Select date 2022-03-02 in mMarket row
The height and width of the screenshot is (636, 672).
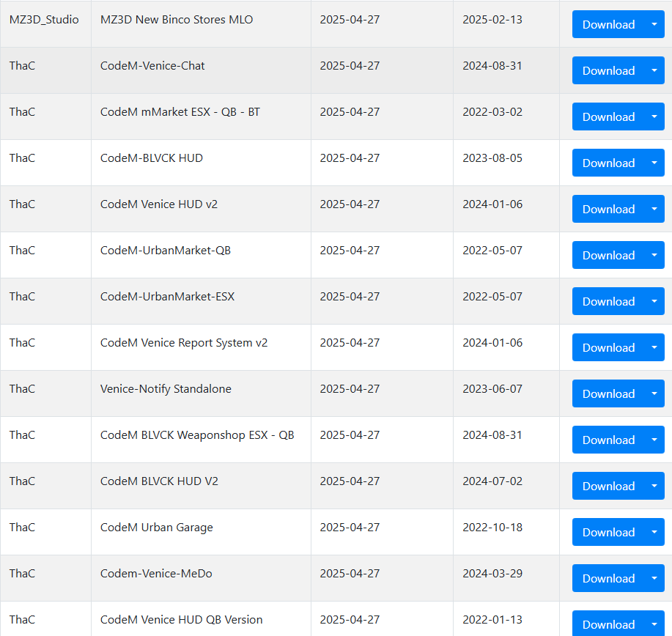492,112
